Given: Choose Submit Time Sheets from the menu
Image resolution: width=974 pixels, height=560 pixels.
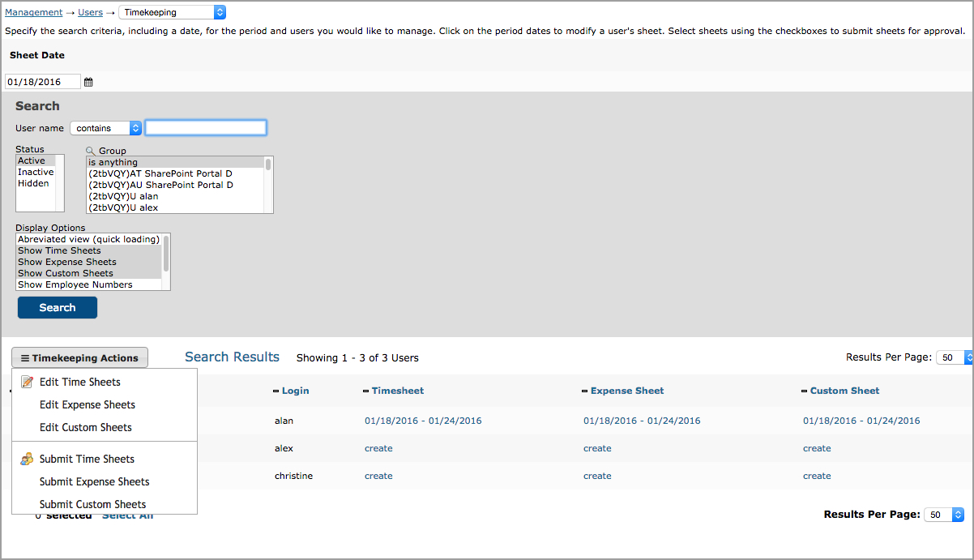Looking at the screenshot, I should pos(87,459).
